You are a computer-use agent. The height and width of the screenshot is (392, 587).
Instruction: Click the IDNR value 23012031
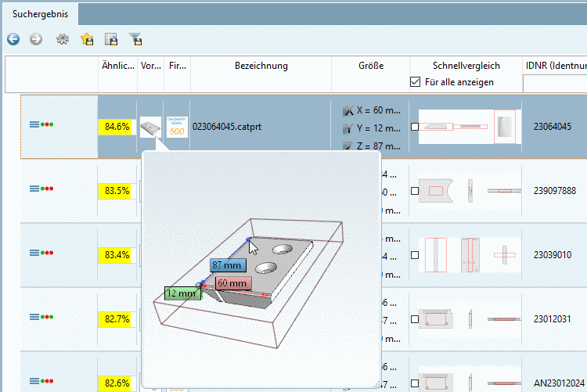coord(553,319)
